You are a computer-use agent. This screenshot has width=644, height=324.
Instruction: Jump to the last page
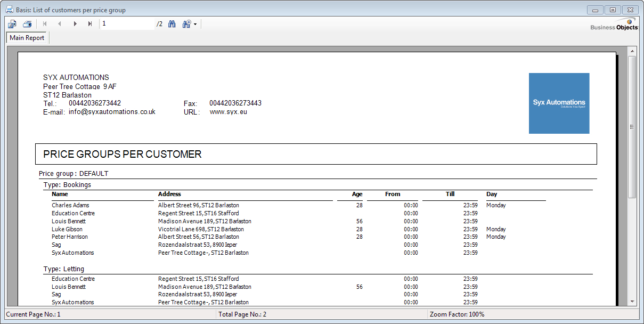[x=90, y=24]
